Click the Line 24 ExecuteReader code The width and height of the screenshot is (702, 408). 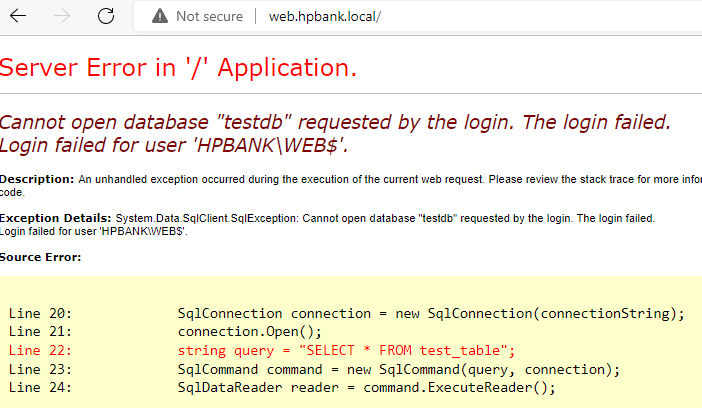pyautogui.click(x=365, y=387)
